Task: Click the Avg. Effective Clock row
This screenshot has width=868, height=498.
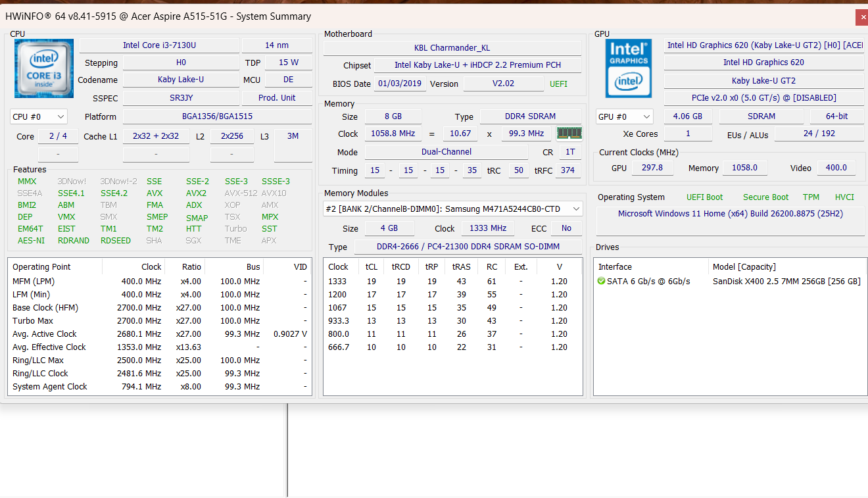Action: click(x=160, y=347)
